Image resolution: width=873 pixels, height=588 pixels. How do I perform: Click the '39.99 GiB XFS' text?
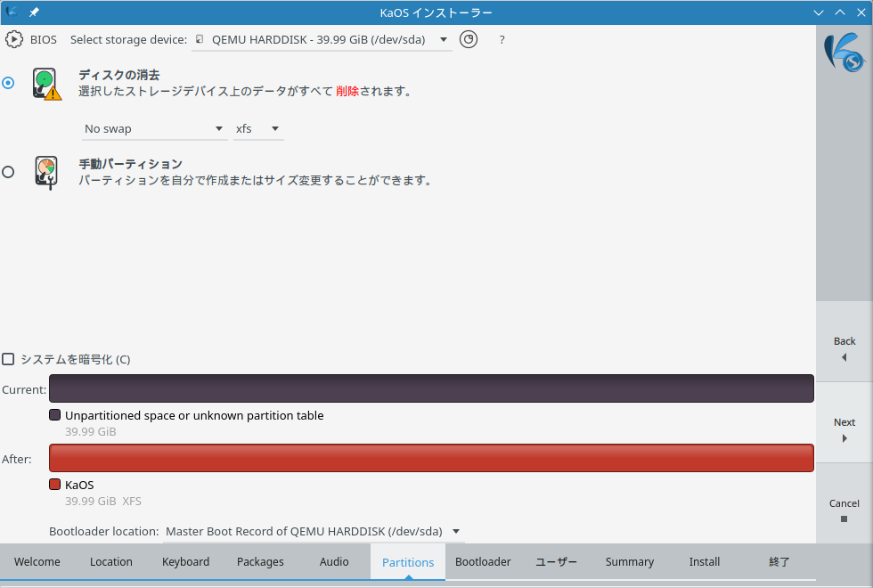click(x=103, y=501)
